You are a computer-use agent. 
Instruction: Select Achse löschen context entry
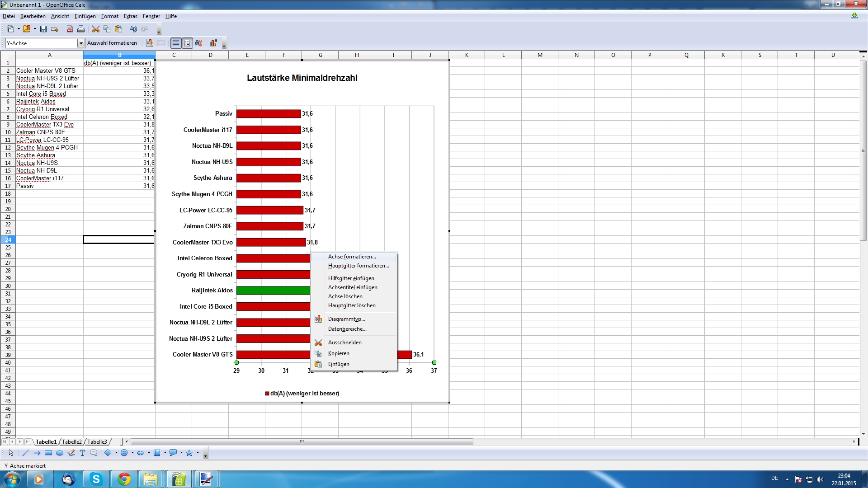point(354,296)
